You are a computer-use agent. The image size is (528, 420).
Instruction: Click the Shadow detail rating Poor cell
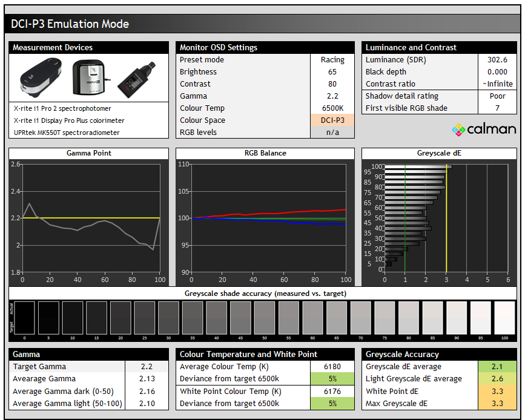[497, 96]
